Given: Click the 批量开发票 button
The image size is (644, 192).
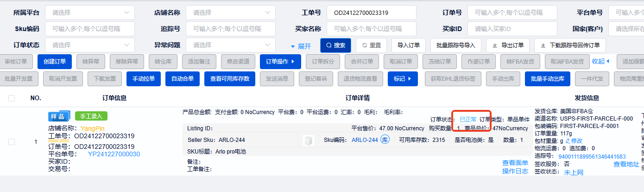Looking at the screenshot, I should 19,79.
